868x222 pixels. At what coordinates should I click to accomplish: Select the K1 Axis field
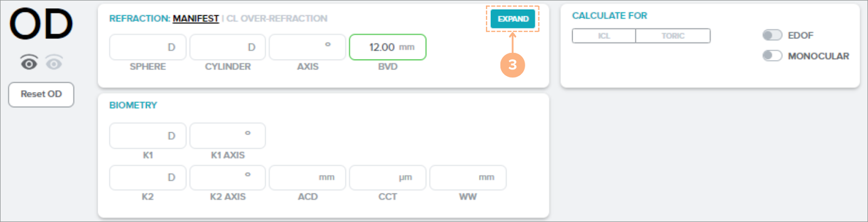pos(228,135)
